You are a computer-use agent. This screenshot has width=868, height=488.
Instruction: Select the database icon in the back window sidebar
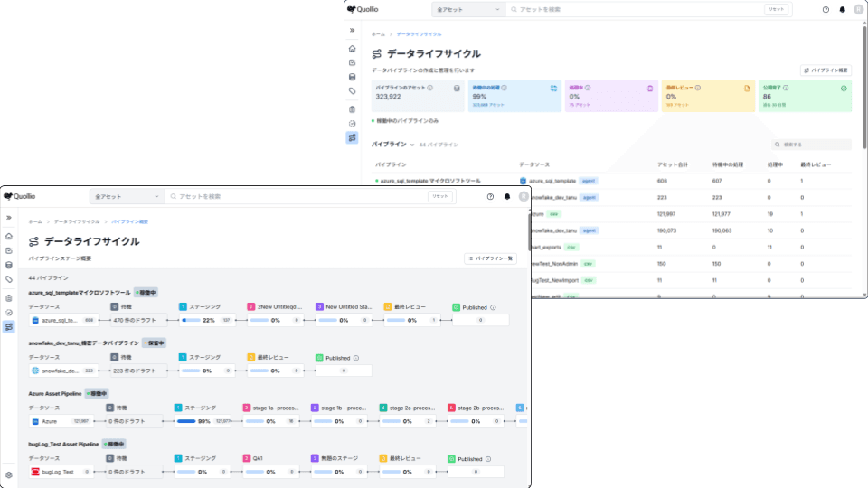click(x=352, y=77)
